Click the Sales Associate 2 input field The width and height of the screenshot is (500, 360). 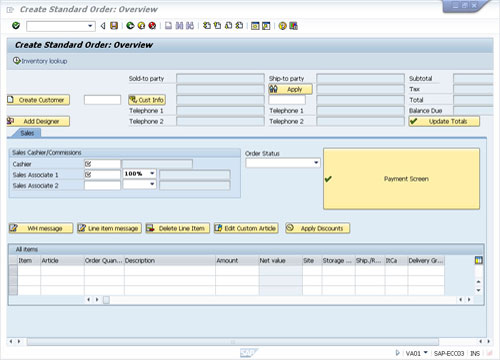tap(102, 186)
